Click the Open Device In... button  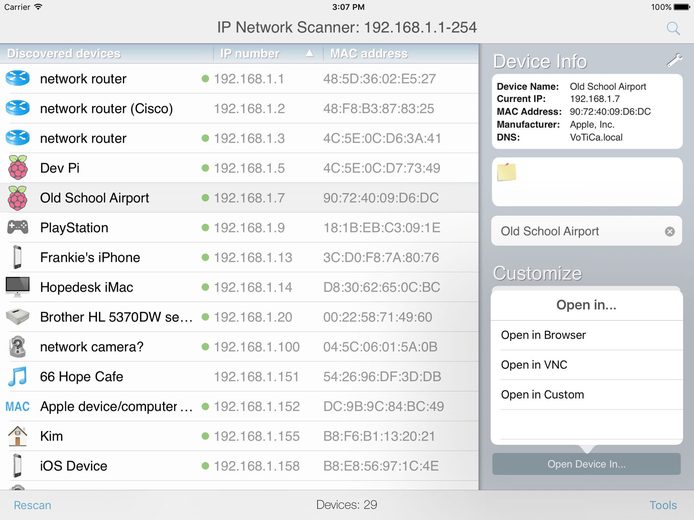586,464
